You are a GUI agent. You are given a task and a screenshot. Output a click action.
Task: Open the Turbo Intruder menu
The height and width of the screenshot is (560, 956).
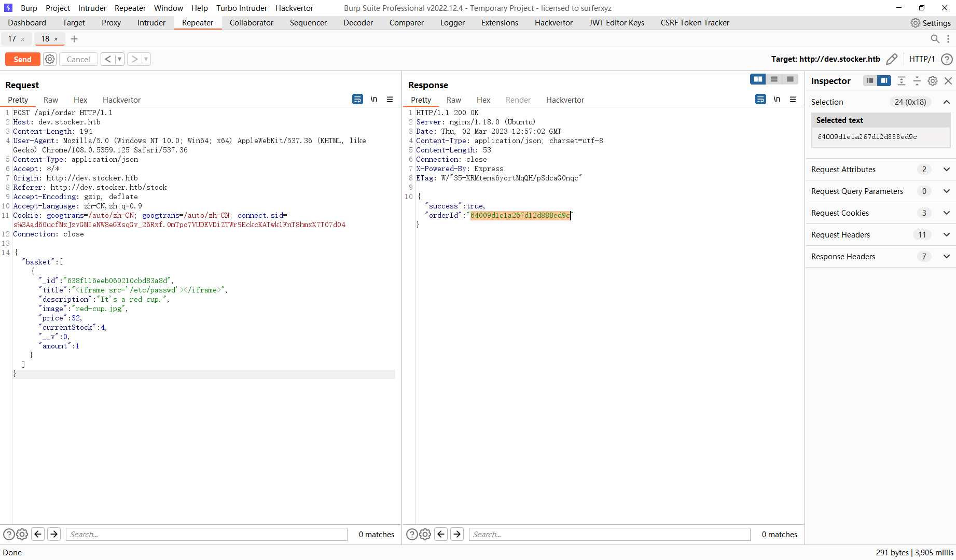[x=242, y=8]
